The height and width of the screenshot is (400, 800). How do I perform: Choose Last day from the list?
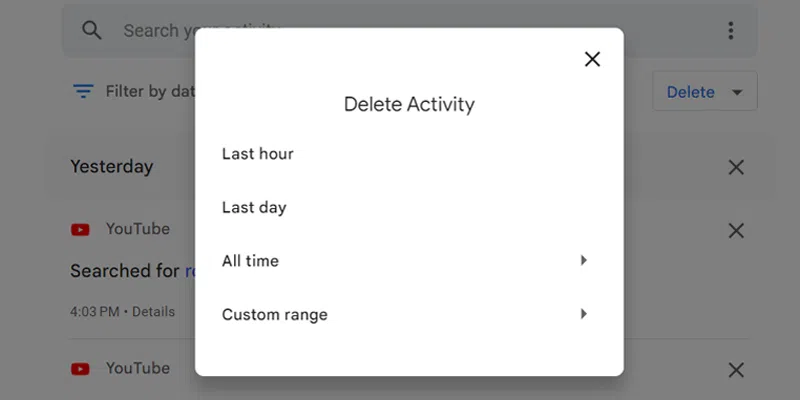tap(254, 208)
